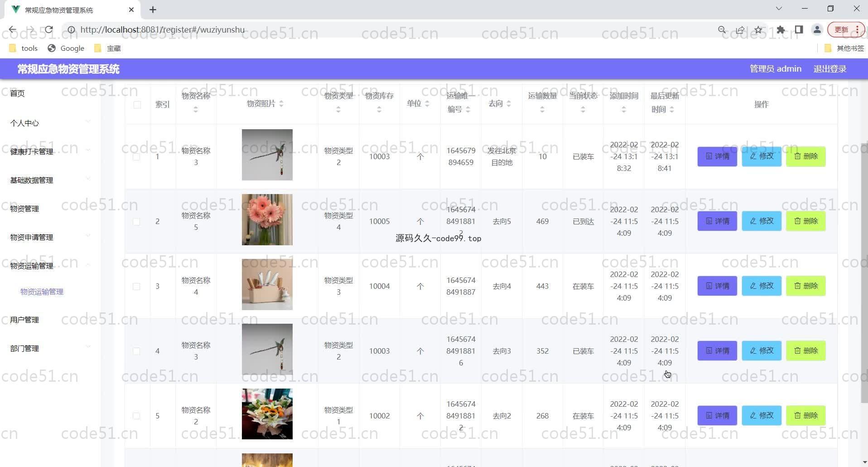The width and height of the screenshot is (868, 467).
Task: Expand 个人中心 sidebar menu
Action: point(50,123)
